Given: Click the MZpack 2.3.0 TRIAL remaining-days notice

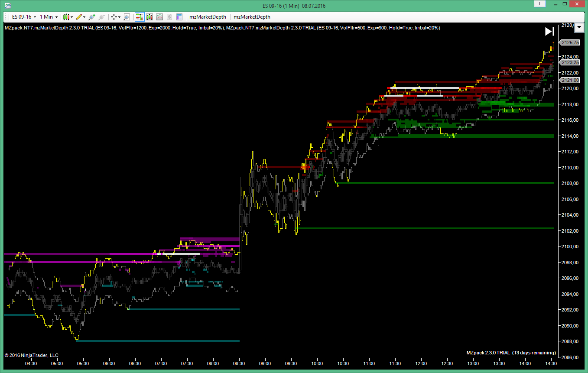Looking at the screenshot, I should pos(511,353).
